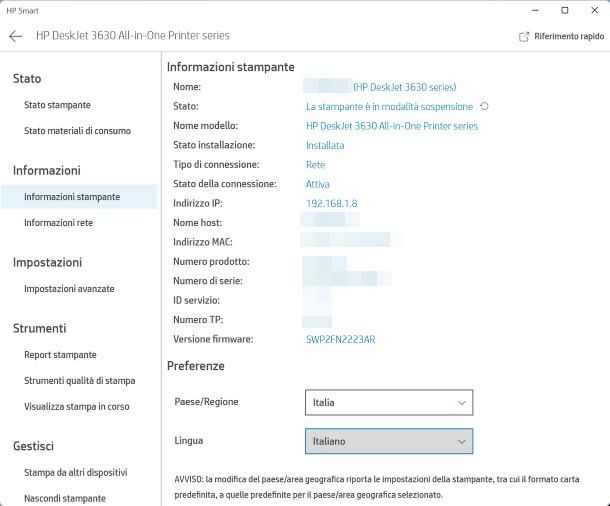
Task: Open Stampa da altri dispositivi
Action: 75,473
